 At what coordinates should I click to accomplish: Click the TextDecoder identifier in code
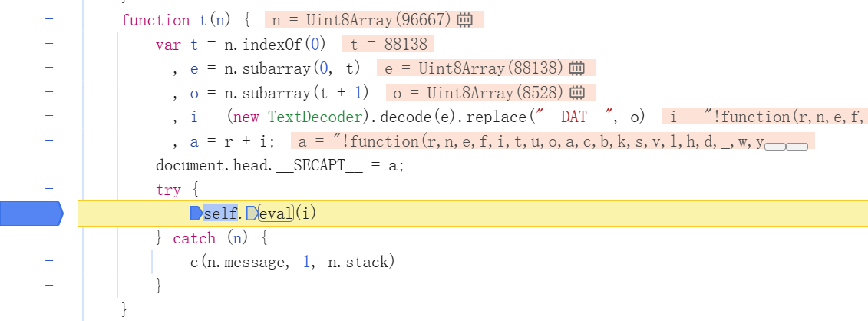point(314,117)
